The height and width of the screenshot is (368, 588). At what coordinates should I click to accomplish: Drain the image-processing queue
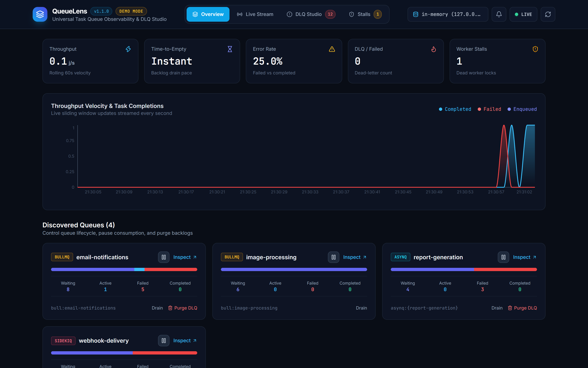361,308
